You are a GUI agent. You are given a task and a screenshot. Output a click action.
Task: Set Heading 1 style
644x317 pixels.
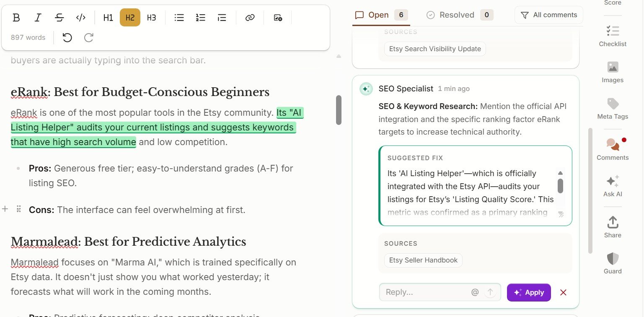point(108,18)
